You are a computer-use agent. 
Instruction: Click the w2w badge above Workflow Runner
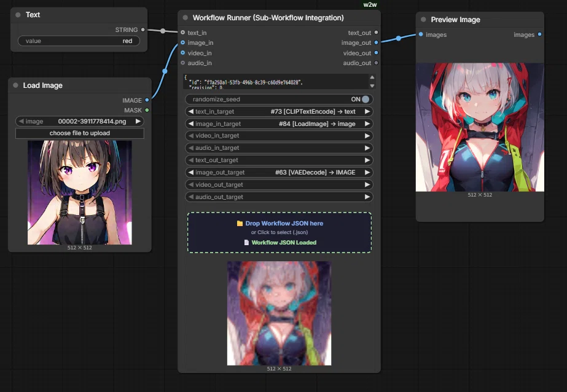coord(370,5)
